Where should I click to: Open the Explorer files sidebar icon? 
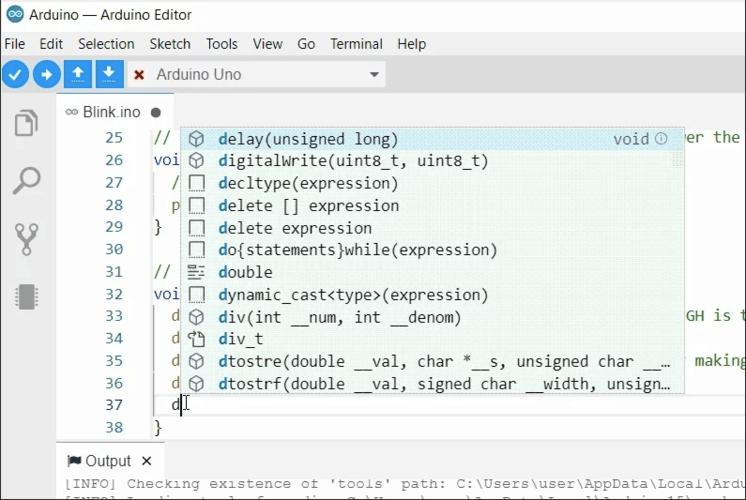pyautogui.click(x=26, y=123)
